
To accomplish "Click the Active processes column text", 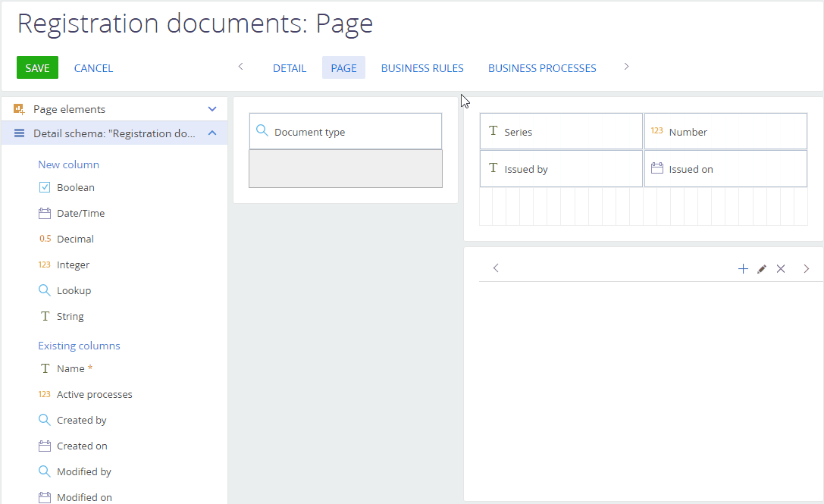I will coord(95,395).
